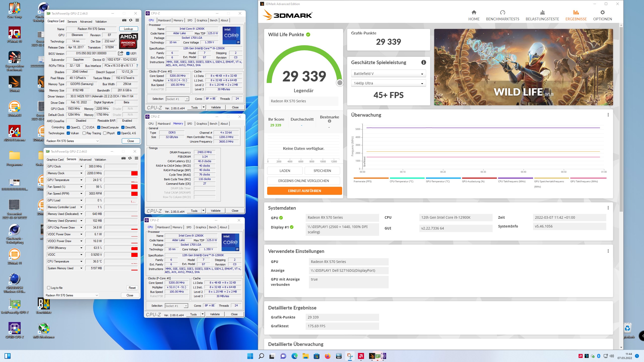
Task: Click ERNEUT AUSFÜHREN to rerun benchmark
Action: (304, 191)
